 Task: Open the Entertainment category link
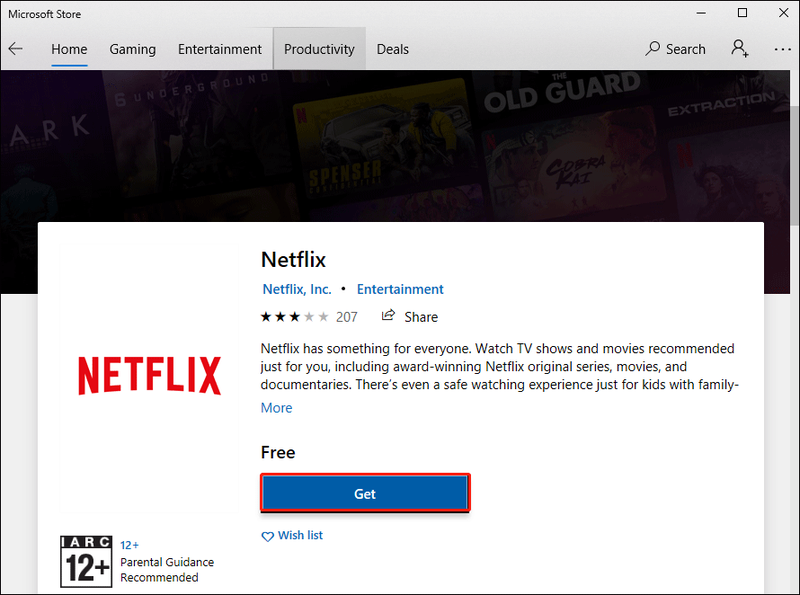click(400, 289)
